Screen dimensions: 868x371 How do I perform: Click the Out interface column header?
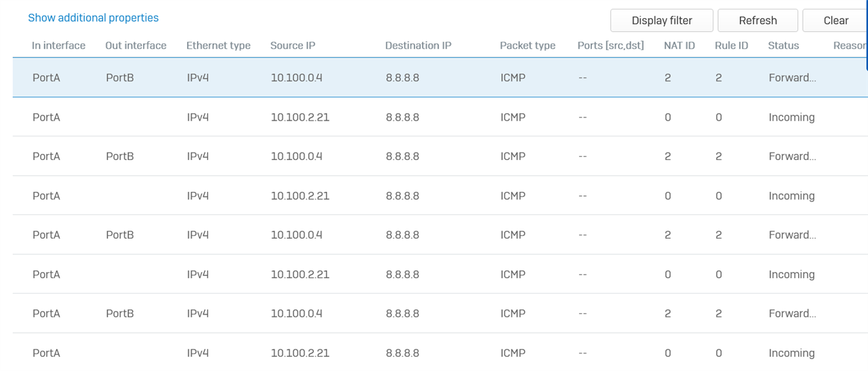click(136, 45)
